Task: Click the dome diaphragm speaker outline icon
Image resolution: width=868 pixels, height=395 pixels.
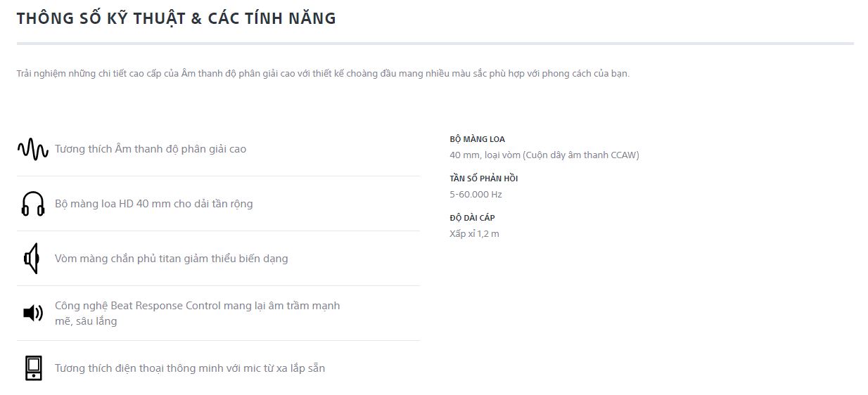Action: tap(31, 259)
